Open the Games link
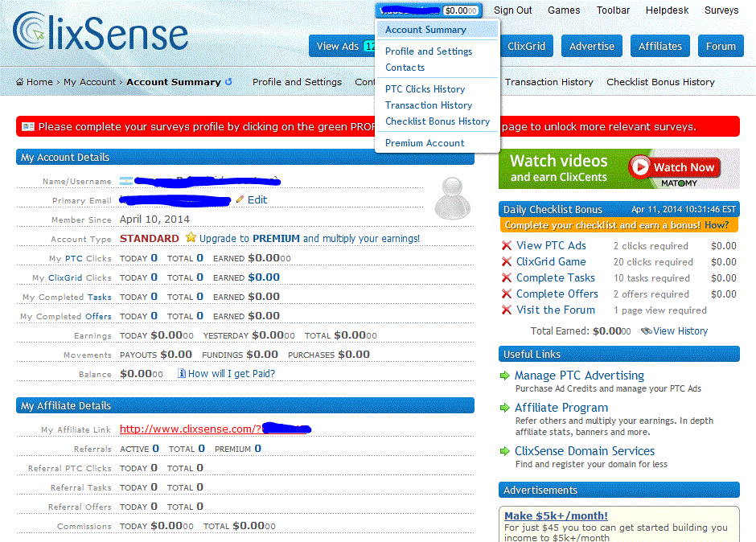Screen dimensions: 756x542 [564, 10]
